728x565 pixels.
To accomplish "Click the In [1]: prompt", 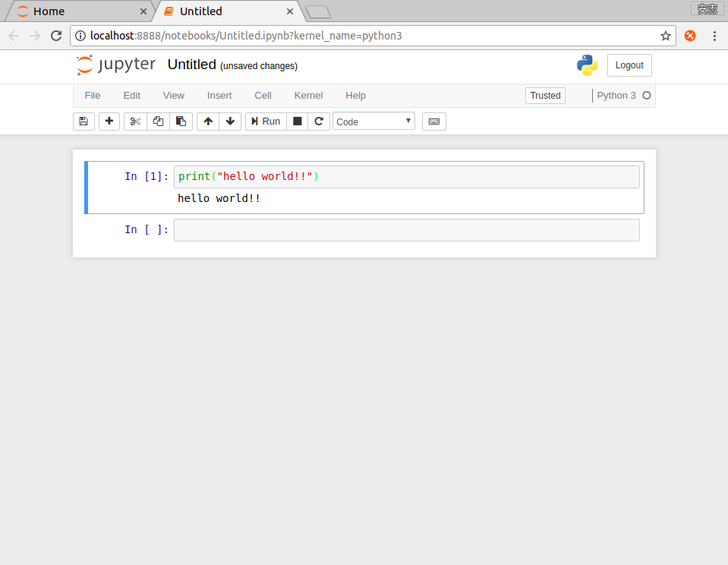I will point(147,176).
